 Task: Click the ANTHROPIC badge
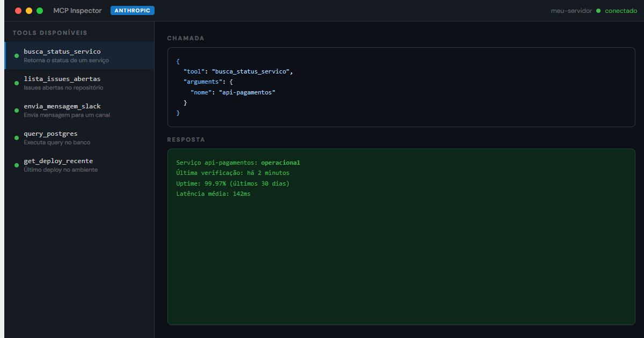(x=133, y=10)
